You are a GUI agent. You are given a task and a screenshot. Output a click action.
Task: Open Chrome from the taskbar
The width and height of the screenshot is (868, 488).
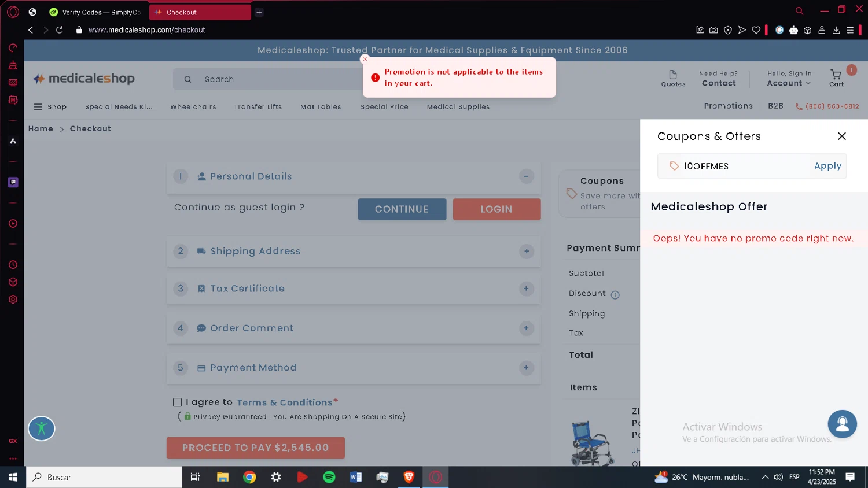click(x=249, y=477)
